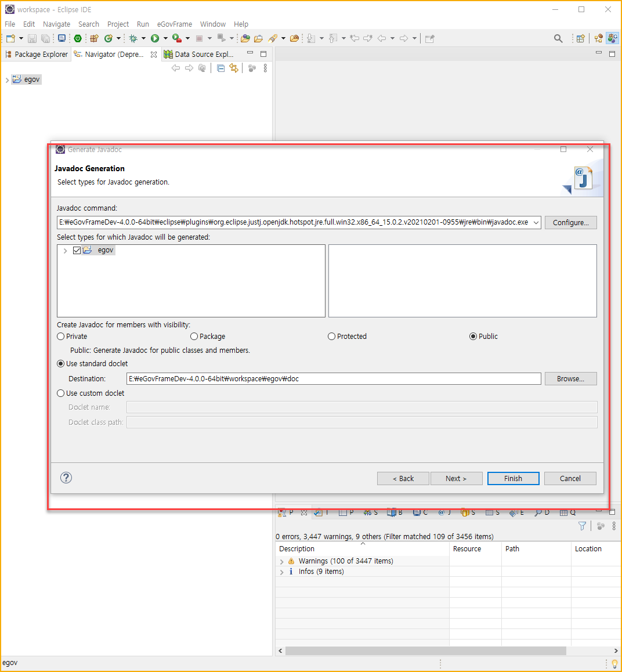
Task: Switch to the Package Explorer tab
Action: tap(37, 54)
